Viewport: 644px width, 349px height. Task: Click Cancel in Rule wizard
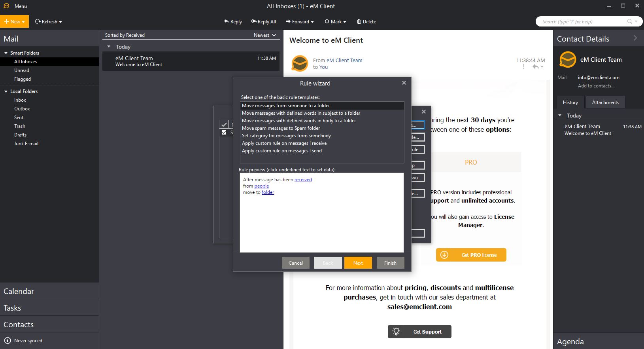pyautogui.click(x=296, y=263)
